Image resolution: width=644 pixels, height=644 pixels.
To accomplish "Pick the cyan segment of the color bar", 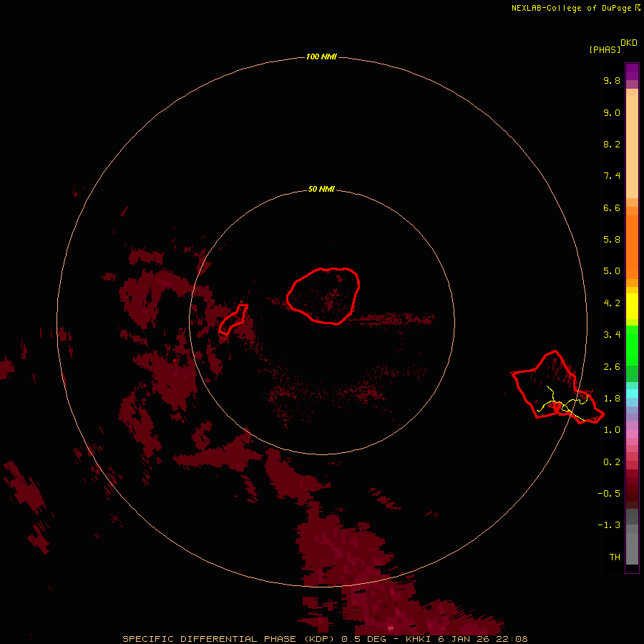I will pos(632,393).
